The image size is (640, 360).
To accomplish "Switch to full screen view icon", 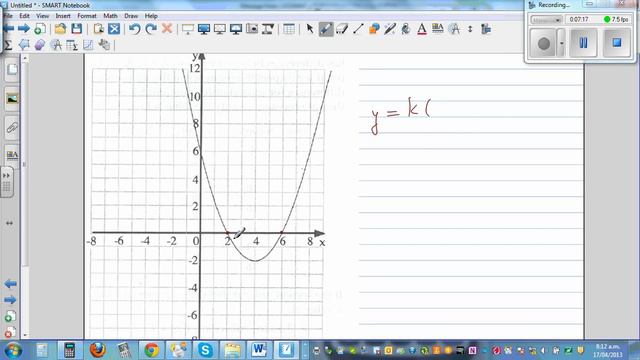I will tap(204, 29).
